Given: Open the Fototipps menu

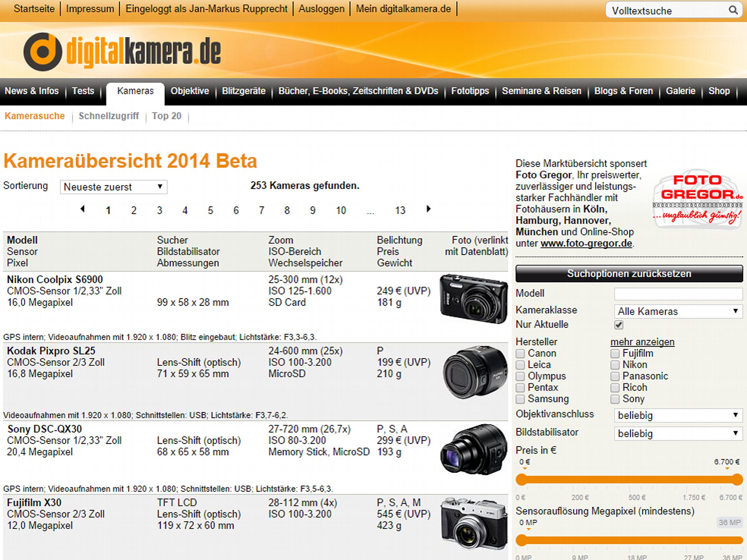Looking at the screenshot, I should (470, 91).
